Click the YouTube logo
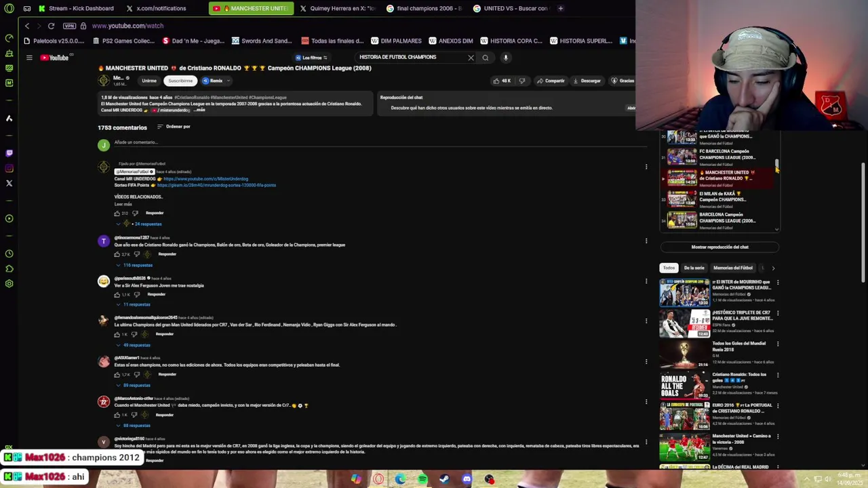Screen dimensions: 868x488 pos(54,58)
